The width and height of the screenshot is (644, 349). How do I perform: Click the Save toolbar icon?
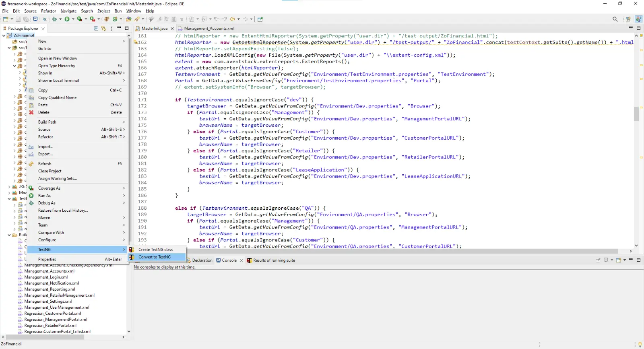click(x=19, y=19)
